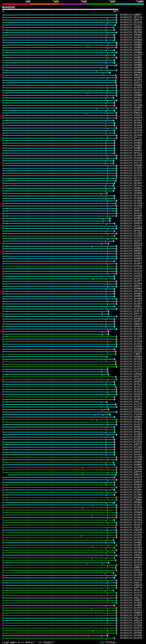The height and width of the screenshot is (644, 146).
Task: Select the UniRef100_A1XKE8 label
Action: tap(131, 337)
